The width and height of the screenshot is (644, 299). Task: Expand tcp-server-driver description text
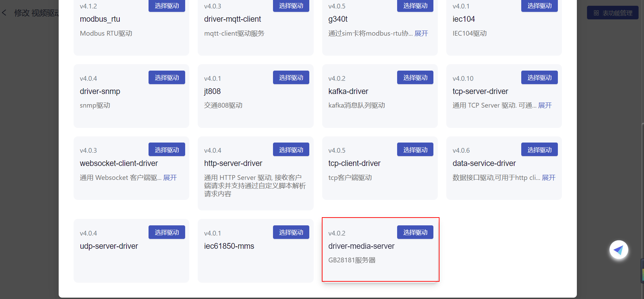pyautogui.click(x=545, y=105)
